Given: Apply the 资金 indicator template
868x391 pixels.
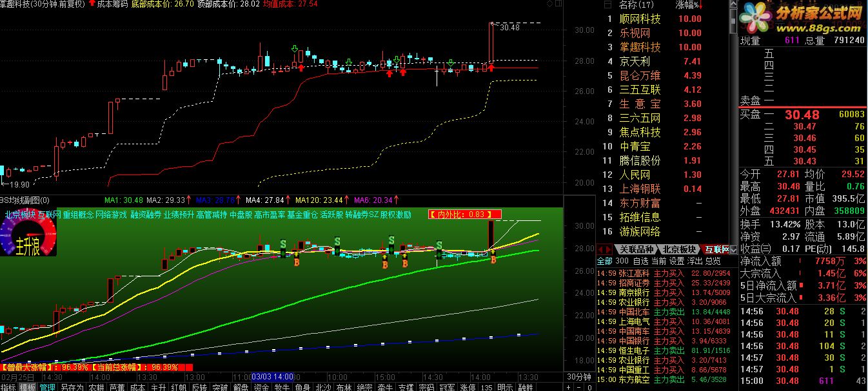Looking at the screenshot, I should (x=261, y=387).
